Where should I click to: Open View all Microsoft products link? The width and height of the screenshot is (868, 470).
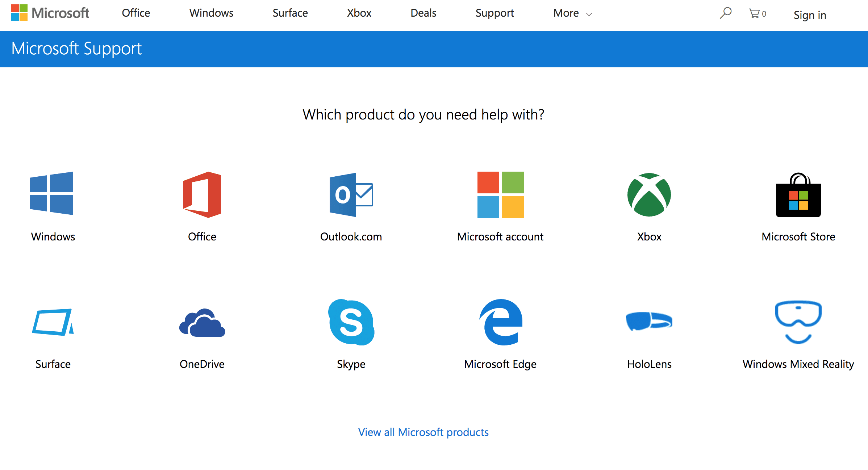(x=423, y=432)
